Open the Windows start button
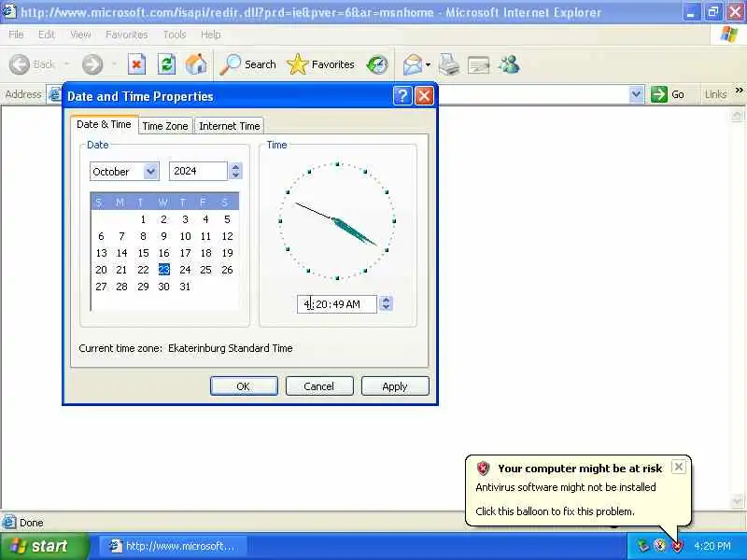This screenshot has height=560, width=747. pos(44,546)
